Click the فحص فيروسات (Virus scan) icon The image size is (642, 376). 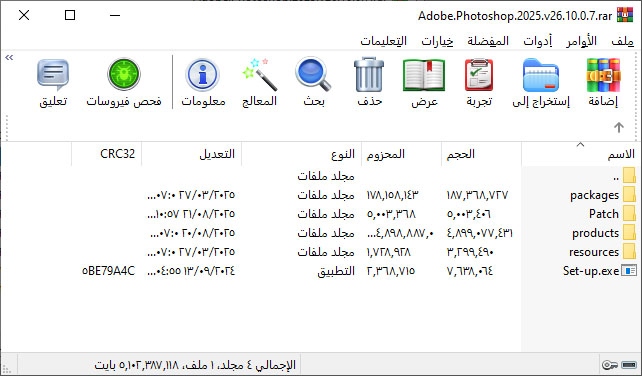124,74
